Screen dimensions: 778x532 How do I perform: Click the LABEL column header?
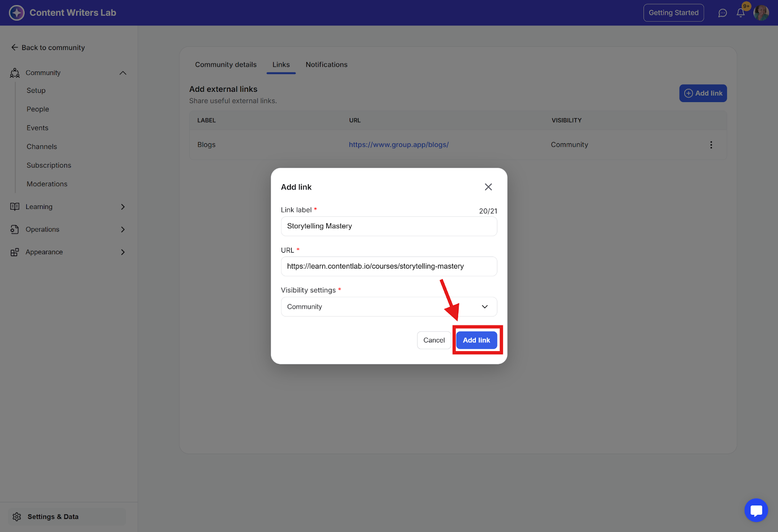pyautogui.click(x=207, y=120)
